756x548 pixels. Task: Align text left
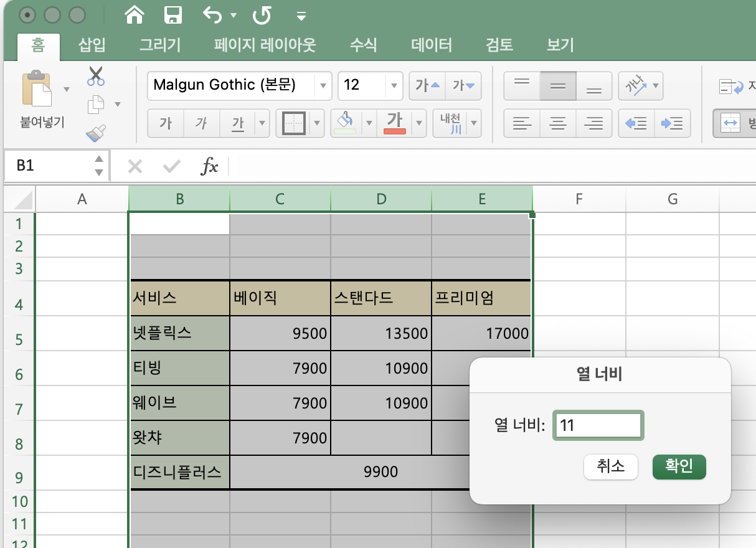click(521, 123)
